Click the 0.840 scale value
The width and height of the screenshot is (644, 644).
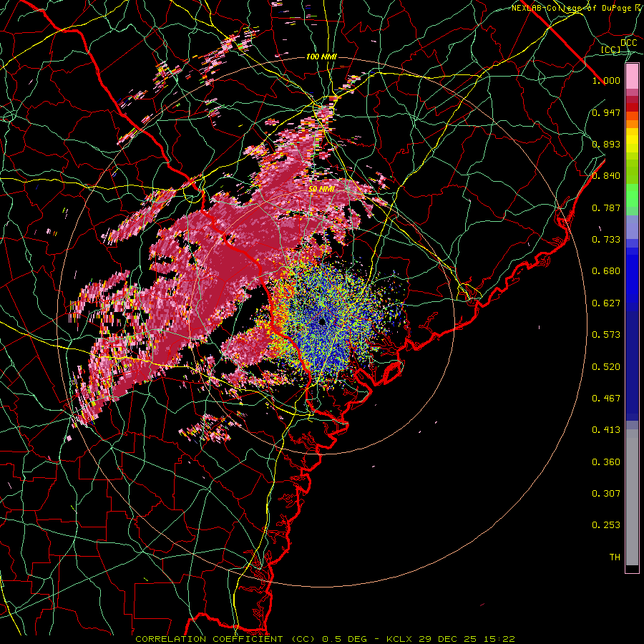click(x=606, y=176)
